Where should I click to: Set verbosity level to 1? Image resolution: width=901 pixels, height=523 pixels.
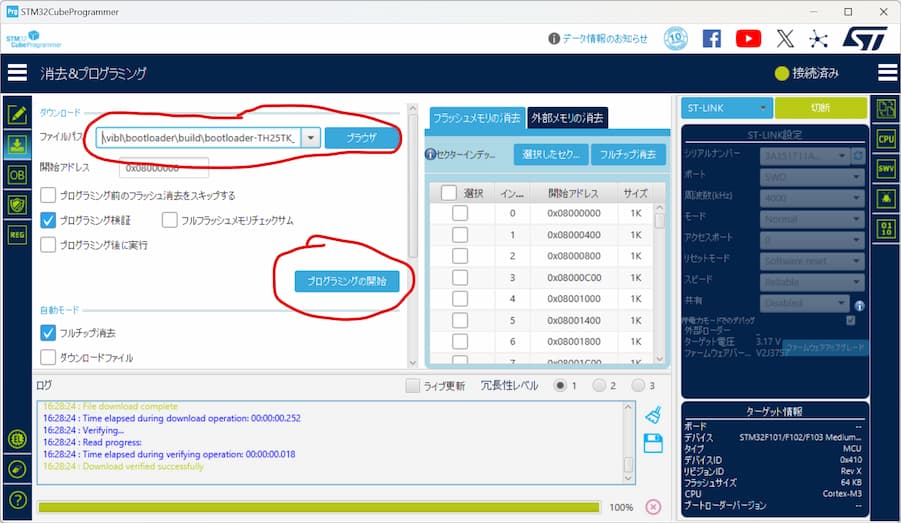560,386
